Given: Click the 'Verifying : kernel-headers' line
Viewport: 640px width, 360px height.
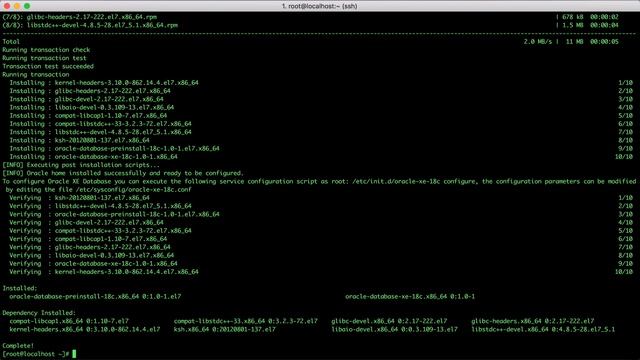Looking at the screenshot, I should coord(104,271).
